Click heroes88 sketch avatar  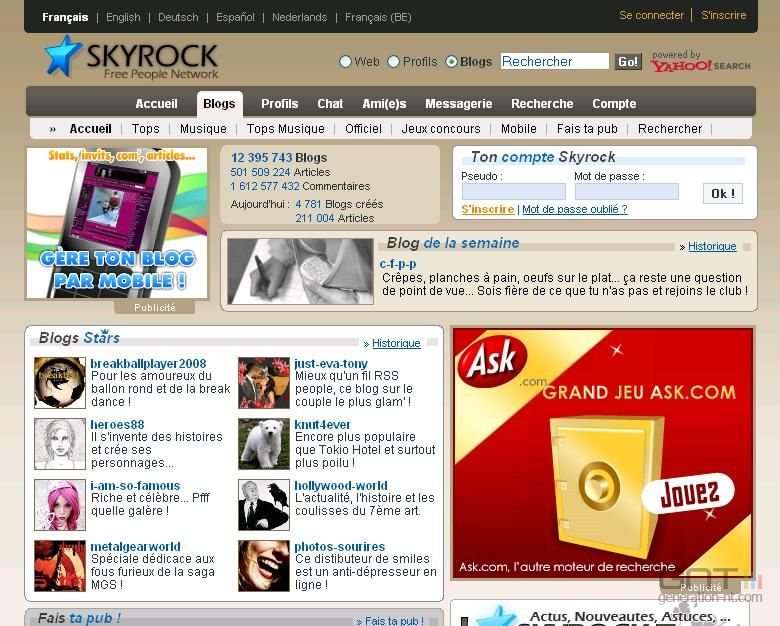60,444
